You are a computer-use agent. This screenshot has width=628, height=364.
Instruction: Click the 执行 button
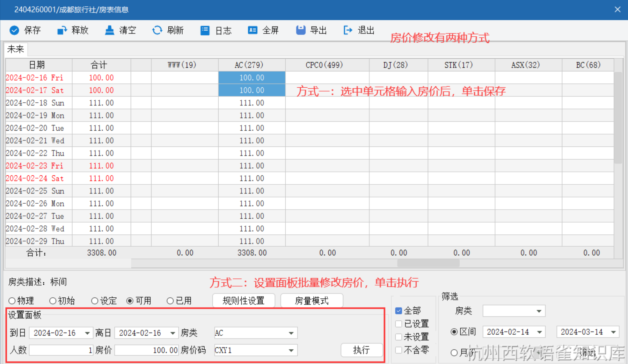pos(362,350)
